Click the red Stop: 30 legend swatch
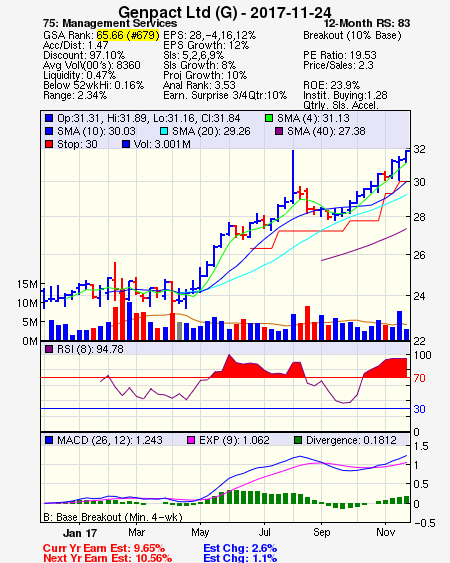450x563 pixels. tap(49, 144)
